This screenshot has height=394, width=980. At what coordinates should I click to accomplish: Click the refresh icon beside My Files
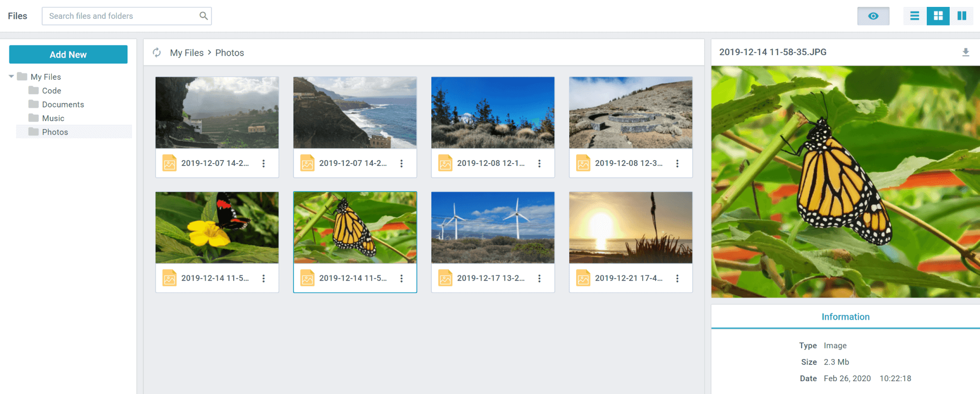point(157,53)
